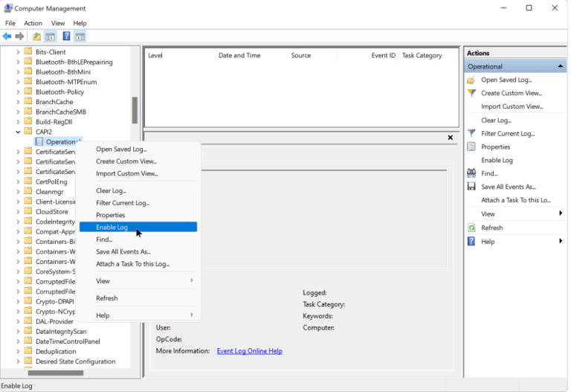This screenshot has height=392, width=571.
Task: Open the Help menu in menu bar
Action: click(x=80, y=23)
